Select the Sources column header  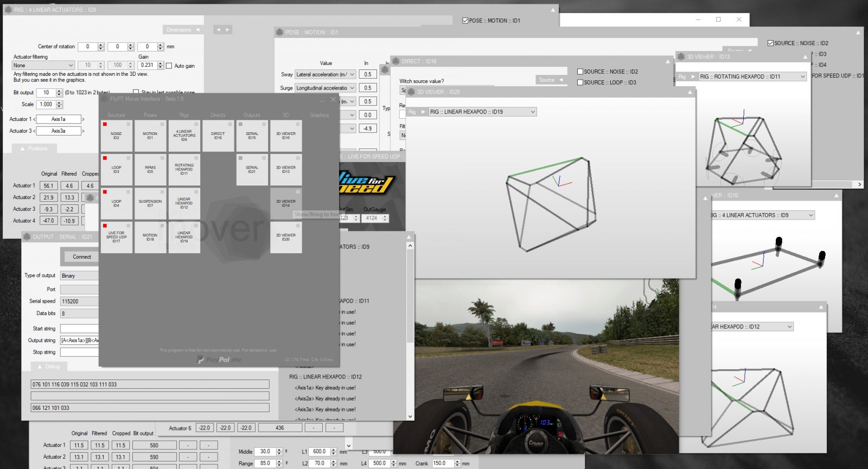tap(116, 115)
